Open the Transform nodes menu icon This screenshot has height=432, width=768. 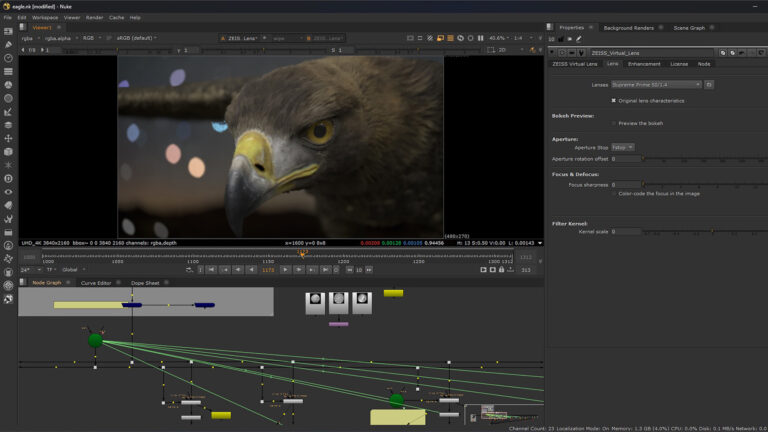8,138
